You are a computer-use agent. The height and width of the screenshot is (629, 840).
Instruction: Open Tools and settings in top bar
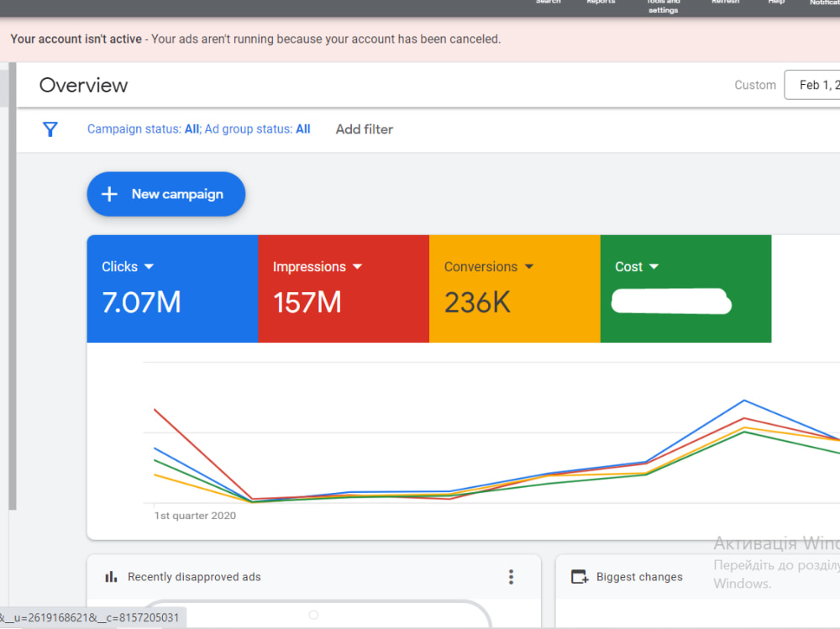tap(664, 6)
